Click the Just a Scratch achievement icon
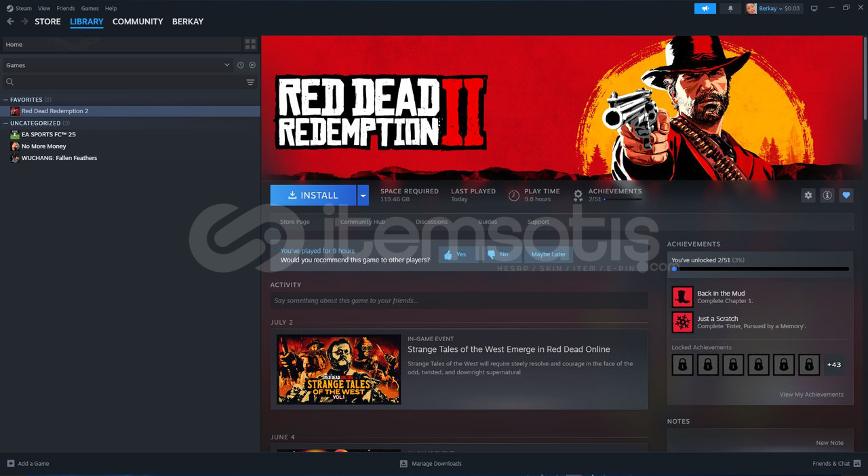 (x=682, y=322)
